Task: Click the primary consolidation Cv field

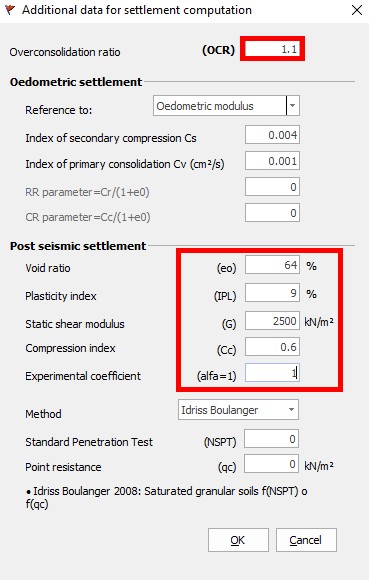Action: (x=272, y=161)
